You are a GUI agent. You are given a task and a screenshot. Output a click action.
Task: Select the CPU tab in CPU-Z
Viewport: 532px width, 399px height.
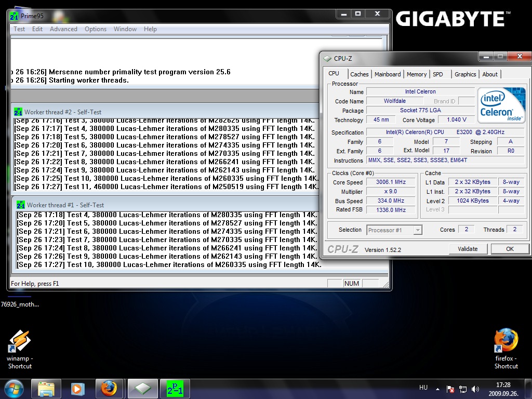(334, 74)
